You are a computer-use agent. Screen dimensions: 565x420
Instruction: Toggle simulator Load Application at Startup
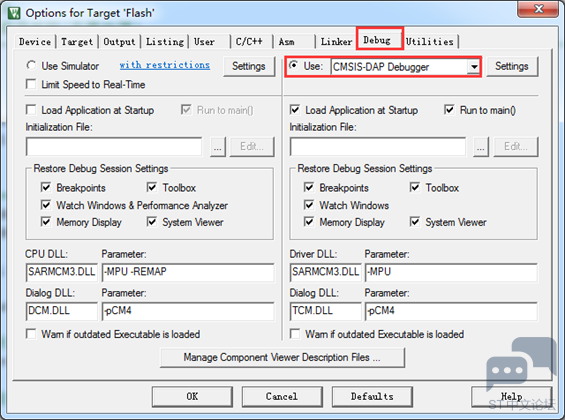coord(31,110)
